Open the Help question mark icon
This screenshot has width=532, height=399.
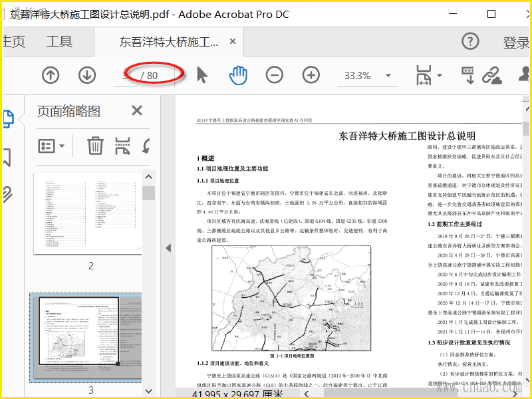(x=470, y=41)
